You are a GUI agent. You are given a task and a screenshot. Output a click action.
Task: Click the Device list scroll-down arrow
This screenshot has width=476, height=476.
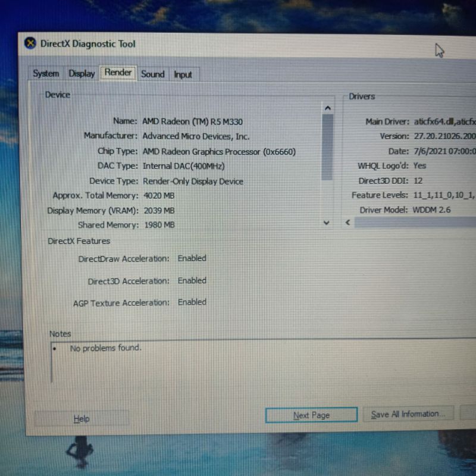click(326, 223)
